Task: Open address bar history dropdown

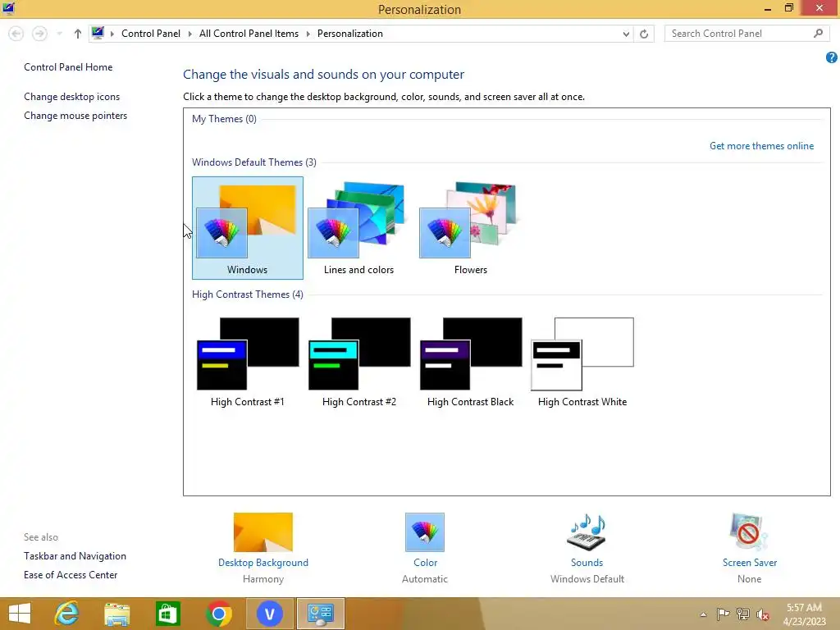Action: click(626, 34)
